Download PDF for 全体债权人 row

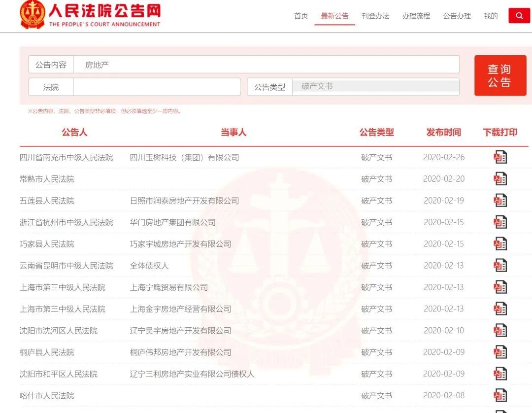click(500, 266)
